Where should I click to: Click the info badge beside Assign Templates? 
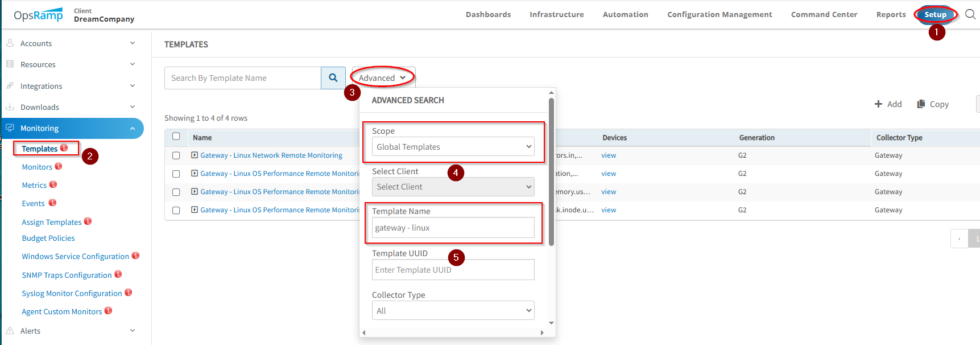click(88, 221)
